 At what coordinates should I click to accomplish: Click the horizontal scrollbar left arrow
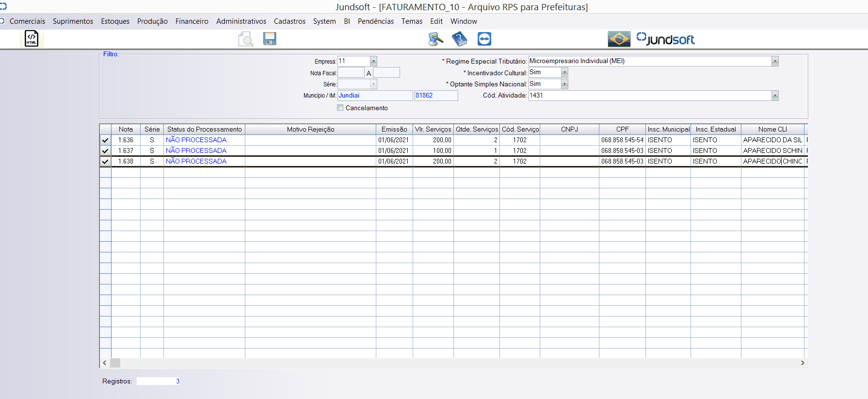tap(105, 363)
